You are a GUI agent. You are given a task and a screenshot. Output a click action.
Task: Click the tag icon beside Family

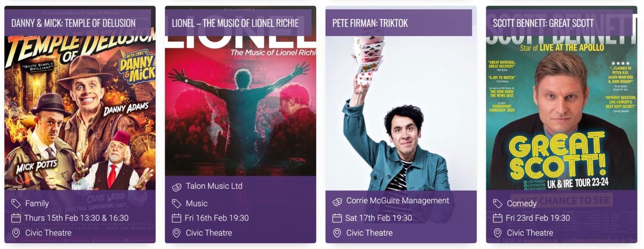tap(16, 204)
